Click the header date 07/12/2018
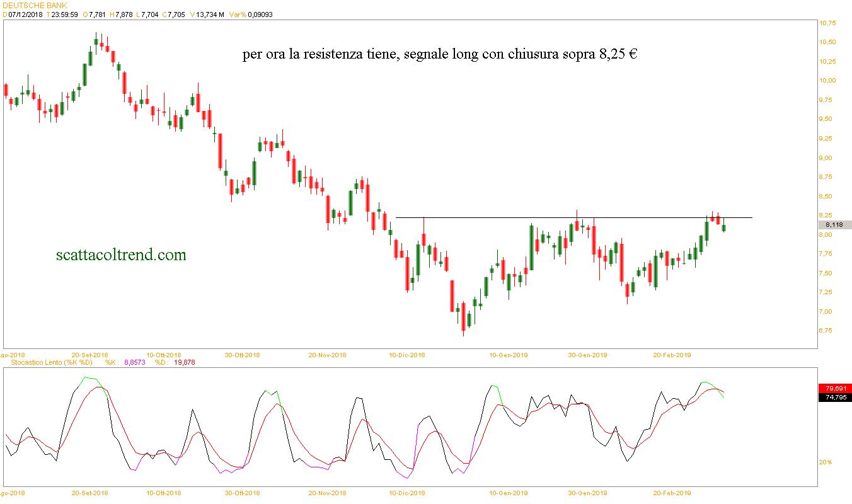The width and height of the screenshot is (852, 504). tap(25, 14)
